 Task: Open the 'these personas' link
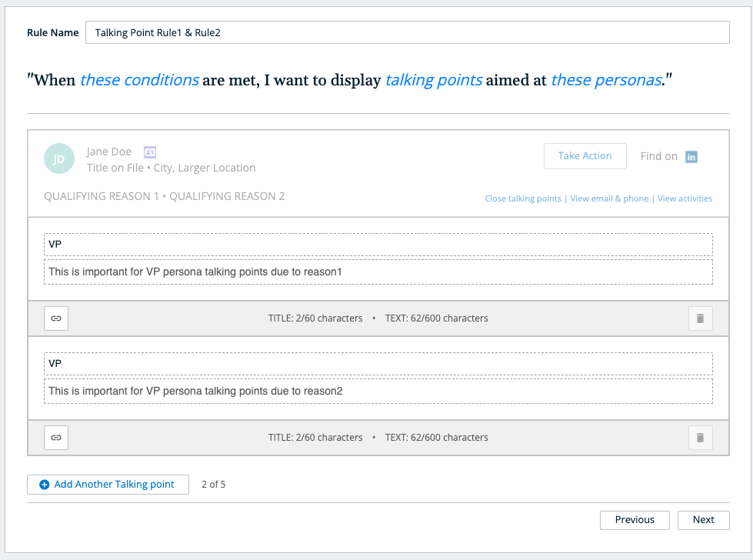coord(607,80)
